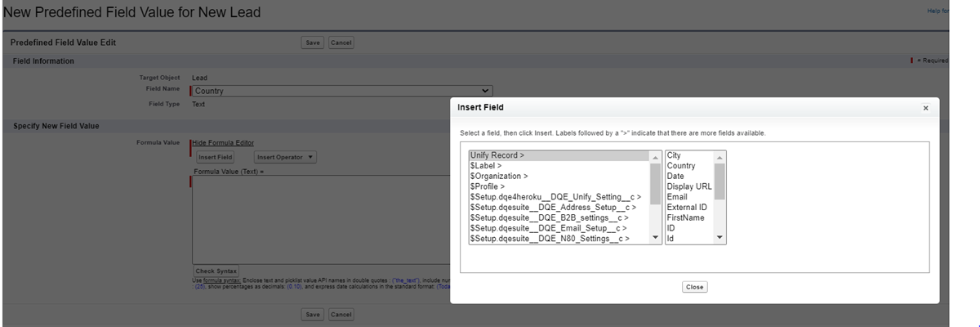980x327 pixels.
Task: Choose 'Id' field at list bottom
Action: 689,239
